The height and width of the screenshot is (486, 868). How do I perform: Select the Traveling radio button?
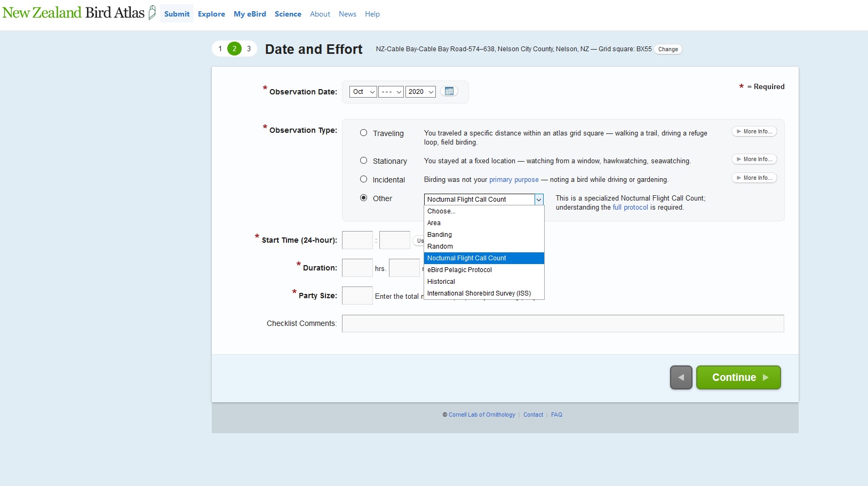coord(363,133)
